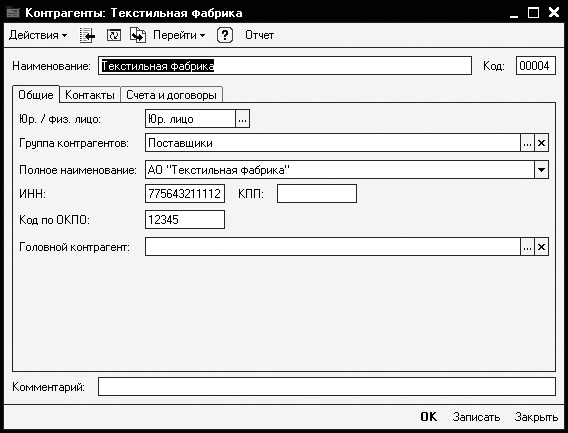The width and height of the screenshot is (568, 433).
Task: Click the copy-document toolbar icon
Action: tap(138, 35)
